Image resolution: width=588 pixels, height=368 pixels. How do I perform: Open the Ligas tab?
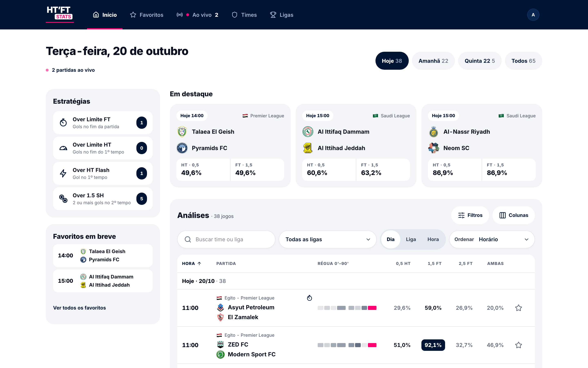282,15
